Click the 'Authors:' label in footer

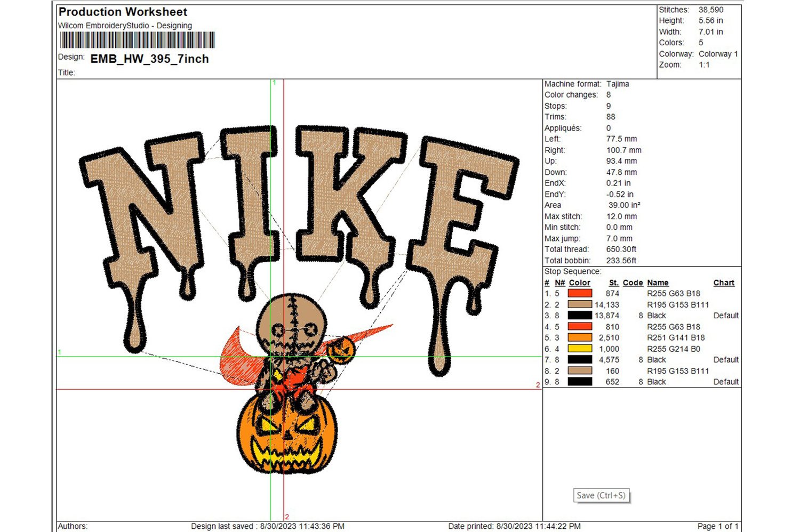point(73,526)
